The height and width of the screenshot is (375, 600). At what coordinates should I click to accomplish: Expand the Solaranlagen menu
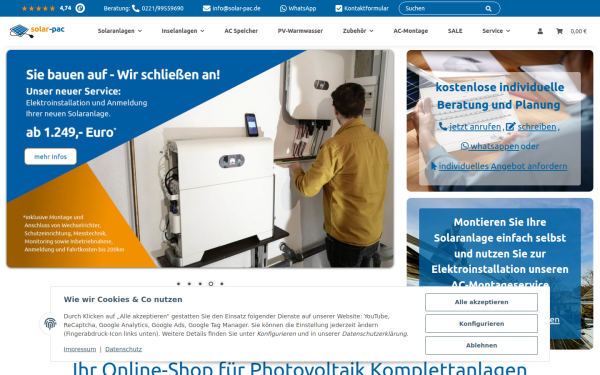120,31
